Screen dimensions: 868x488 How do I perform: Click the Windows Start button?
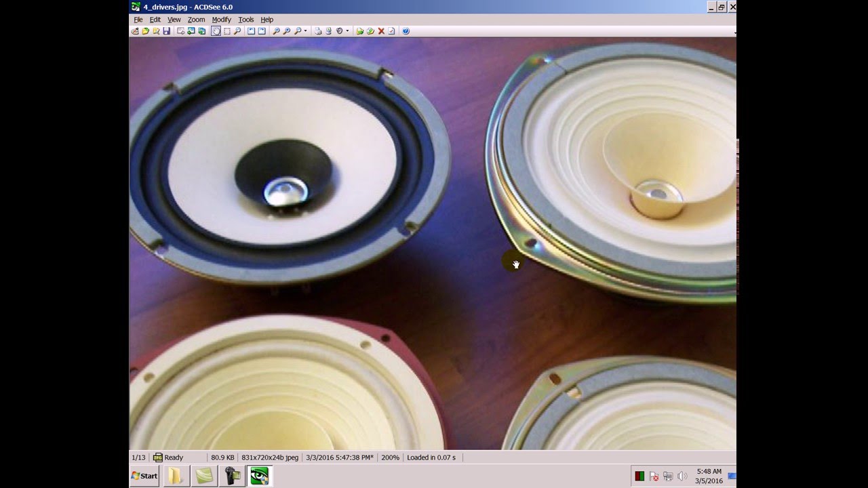[144, 476]
